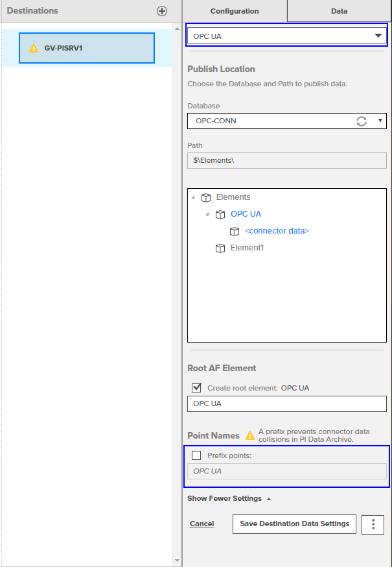This screenshot has width=392, height=567.
Task: Switch to the Configuration tab
Action: point(235,11)
